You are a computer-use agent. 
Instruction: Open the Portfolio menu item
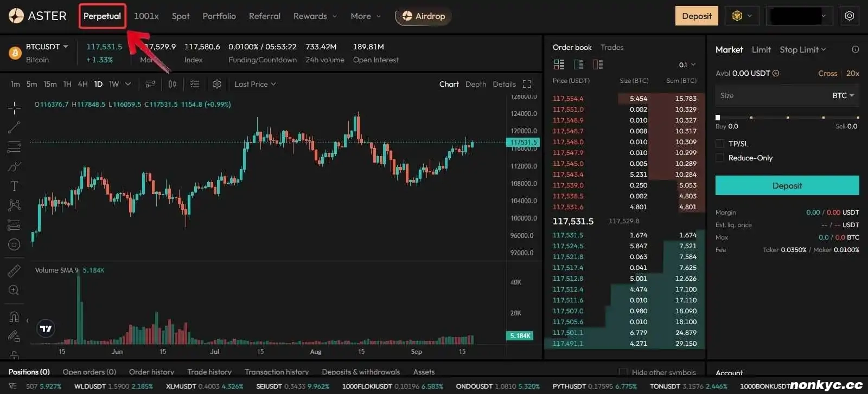coord(219,16)
